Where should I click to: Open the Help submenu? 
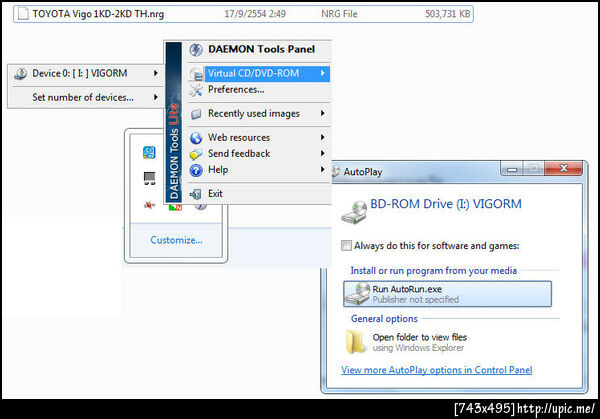[259, 170]
